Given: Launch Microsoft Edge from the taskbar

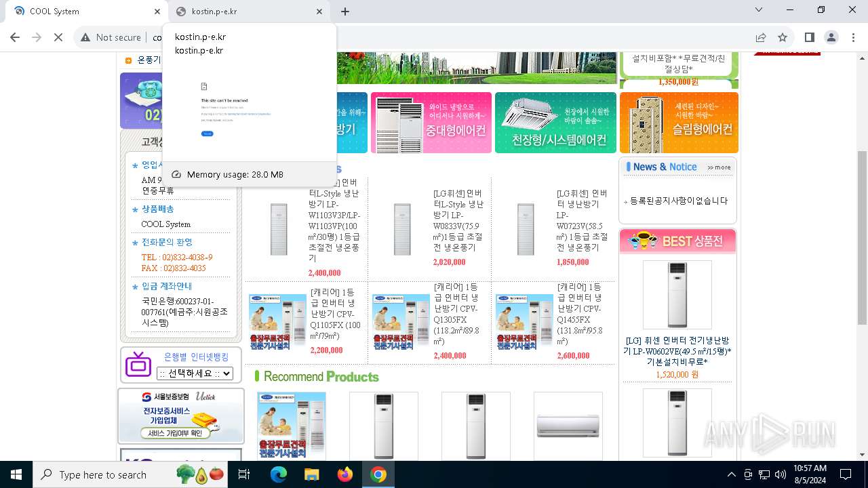Looking at the screenshot, I should click(279, 474).
